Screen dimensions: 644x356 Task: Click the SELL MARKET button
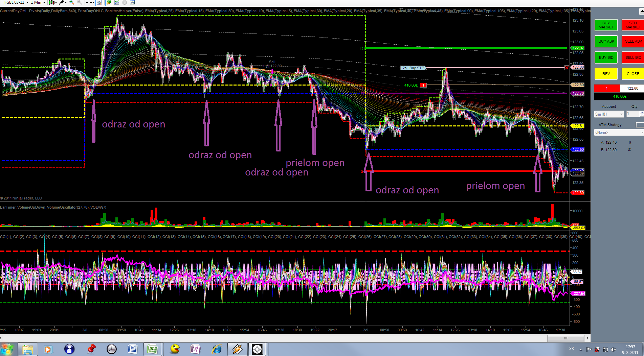click(x=633, y=25)
